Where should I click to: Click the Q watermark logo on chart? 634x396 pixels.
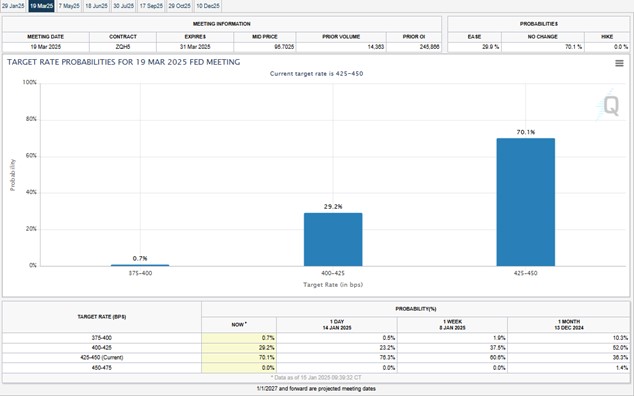tap(611, 106)
